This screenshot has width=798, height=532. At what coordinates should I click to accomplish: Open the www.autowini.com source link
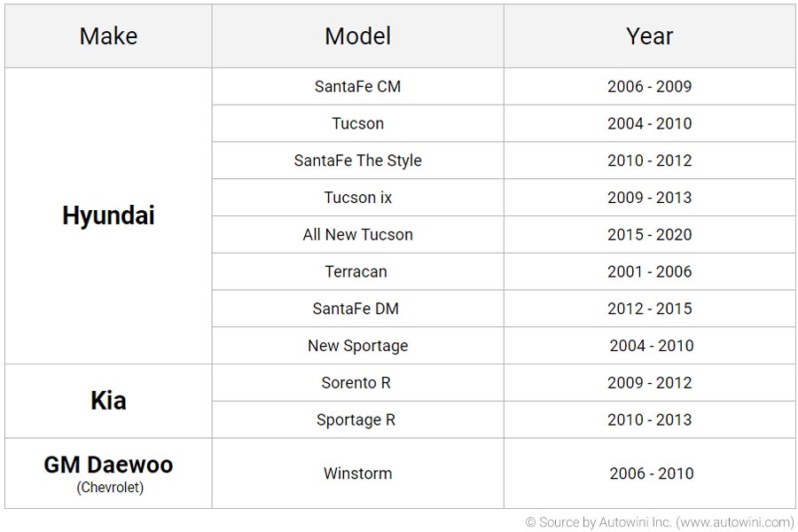pos(735,522)
